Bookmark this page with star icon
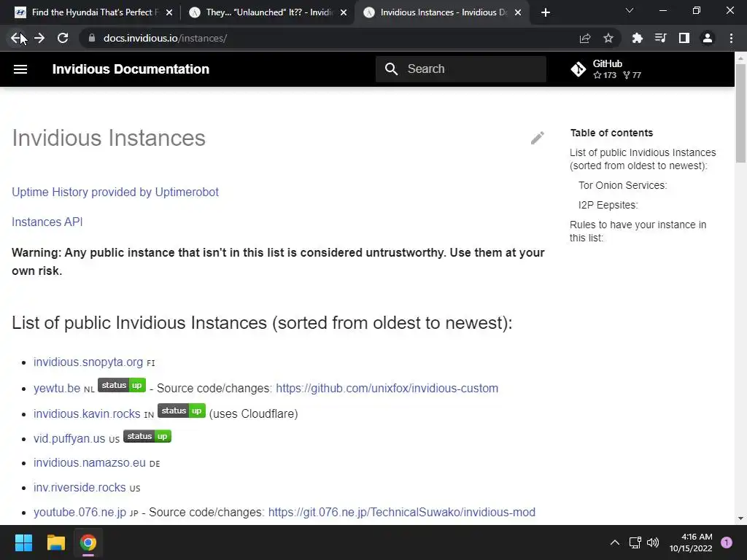The height and width of the screenshot is (560, 747). tap(608, 38)
